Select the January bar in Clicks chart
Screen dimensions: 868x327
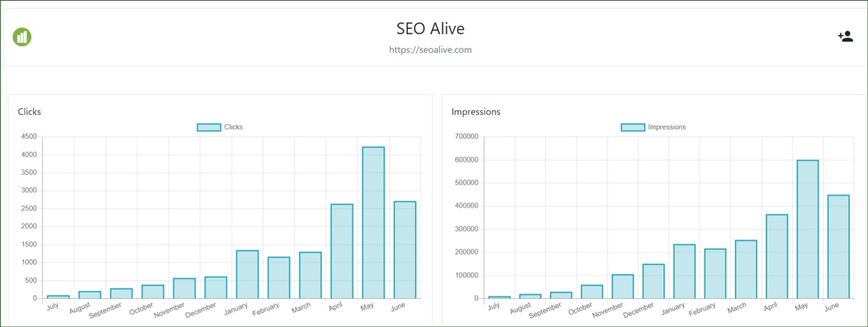coord(247,274)
